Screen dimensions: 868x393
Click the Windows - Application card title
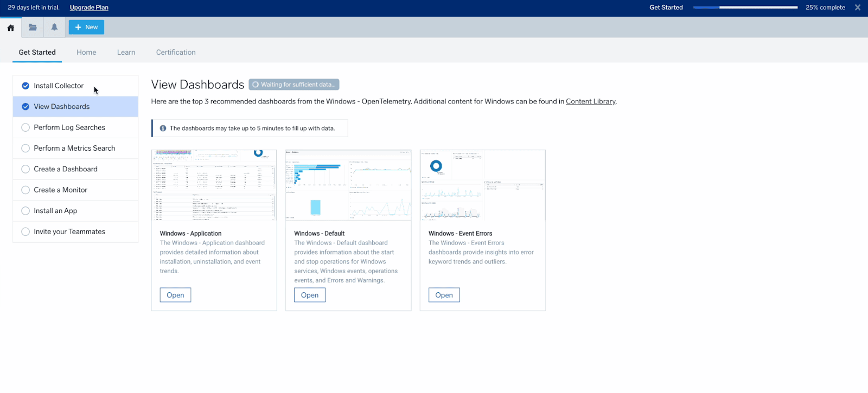coord(190,234)
